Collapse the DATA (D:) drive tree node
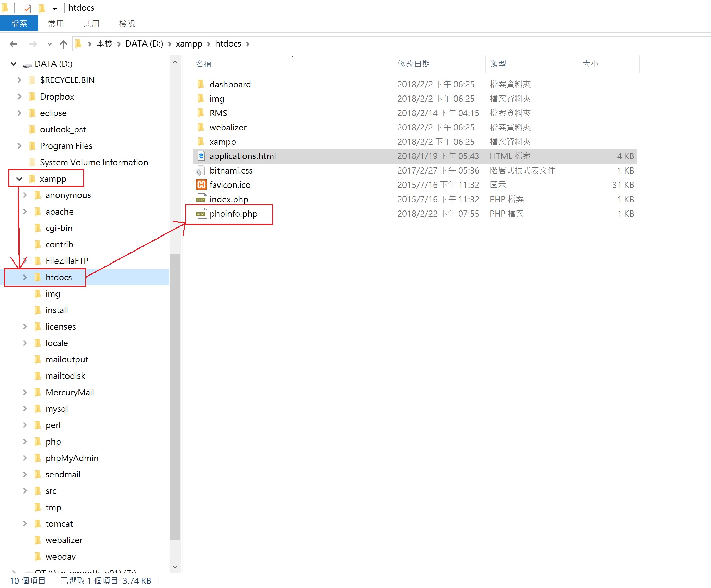 pyautogui.click(x=14, y=64)
